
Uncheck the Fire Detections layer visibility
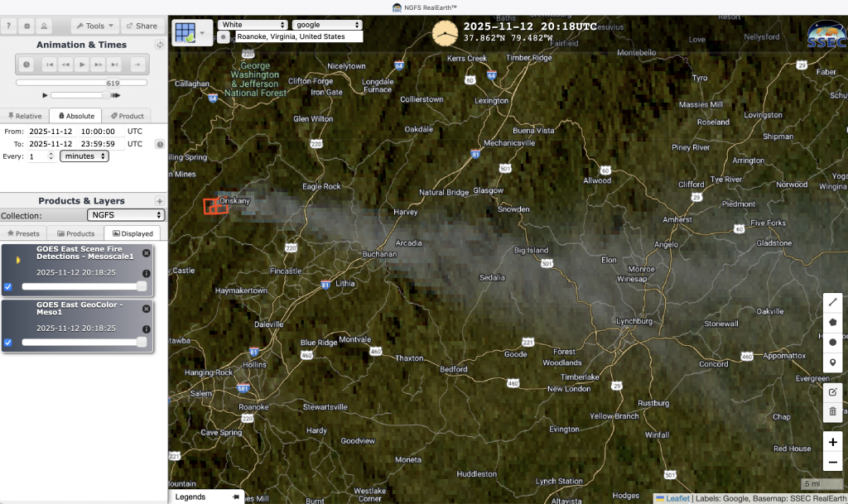click(8, 286)
